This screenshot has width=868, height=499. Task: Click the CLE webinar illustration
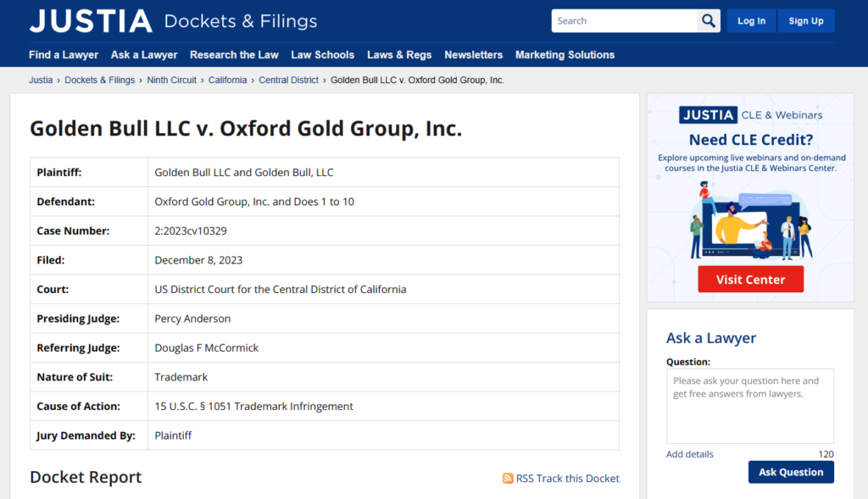coord(751,221)
